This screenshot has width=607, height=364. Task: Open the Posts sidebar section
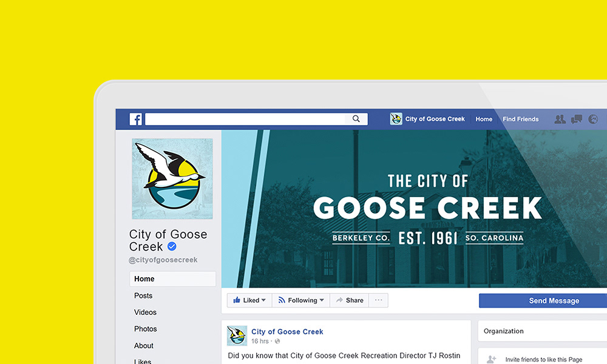[143, 295]
